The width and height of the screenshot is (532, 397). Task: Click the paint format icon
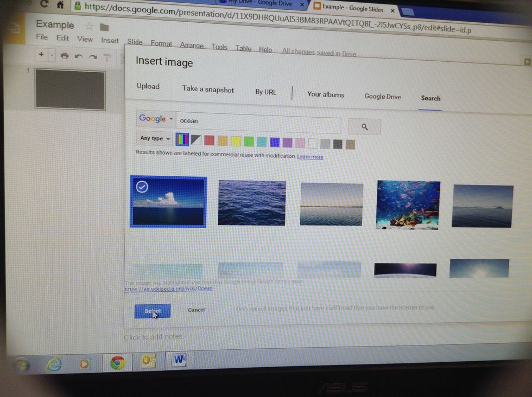pos(107,57)
